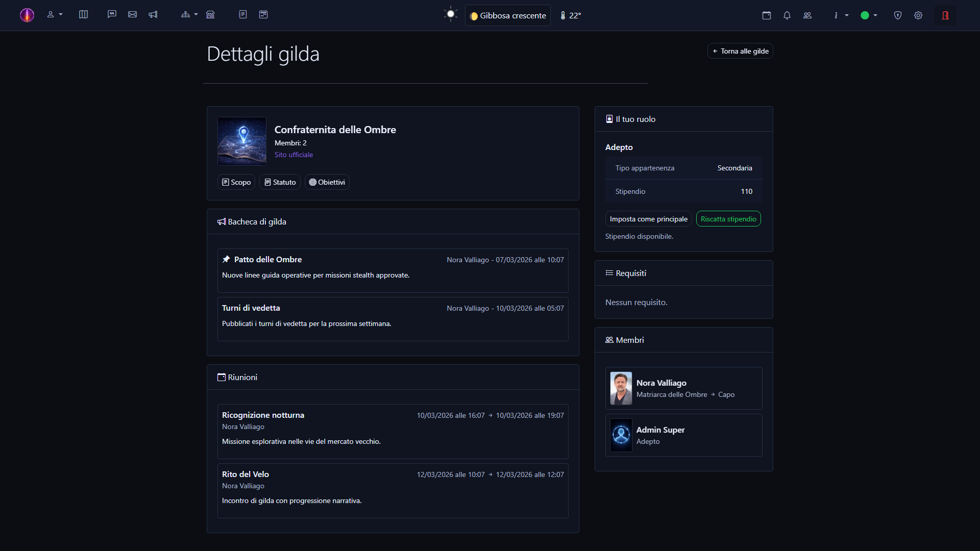Click Nora Valliago under Rito del Velo
This screenshot has height=551, width=980.
243,486
